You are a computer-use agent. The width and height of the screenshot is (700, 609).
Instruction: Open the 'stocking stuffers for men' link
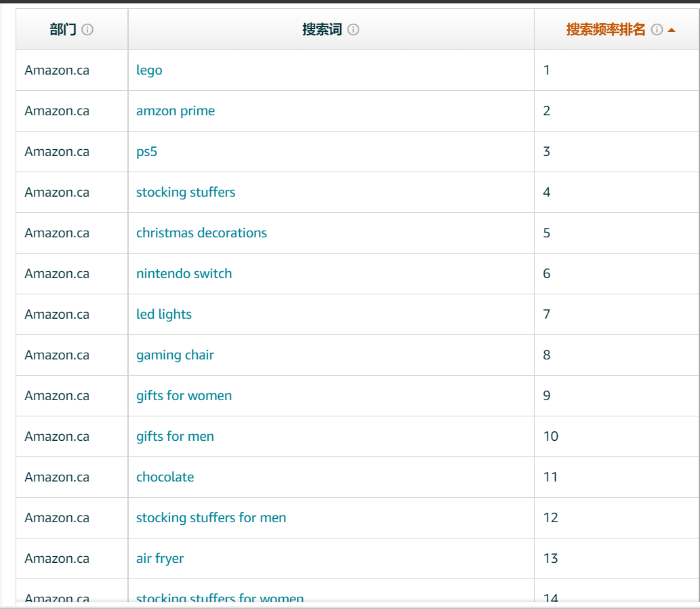pos(211,518)
